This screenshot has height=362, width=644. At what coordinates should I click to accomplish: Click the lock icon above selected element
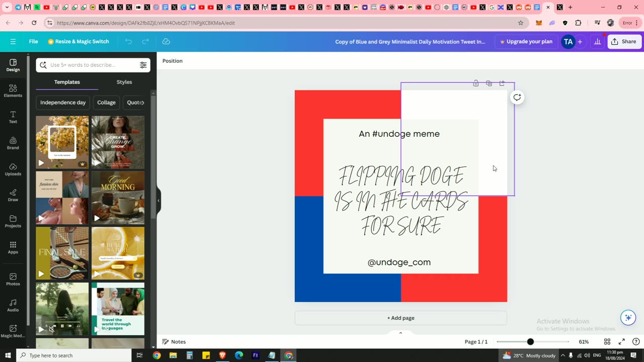click(x=476, y=83)
